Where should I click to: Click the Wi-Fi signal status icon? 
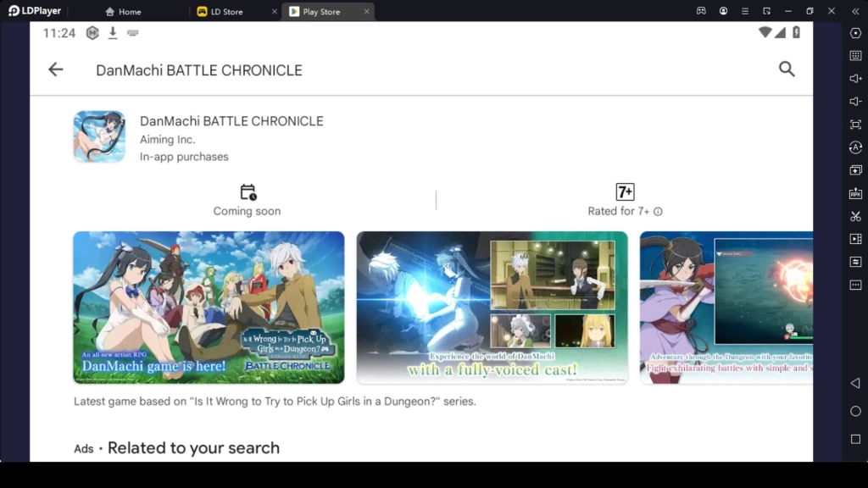(x=765, y=32)
